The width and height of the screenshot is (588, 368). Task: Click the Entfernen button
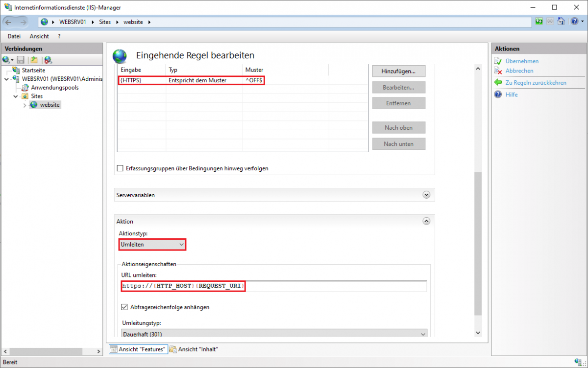point(398,103)
